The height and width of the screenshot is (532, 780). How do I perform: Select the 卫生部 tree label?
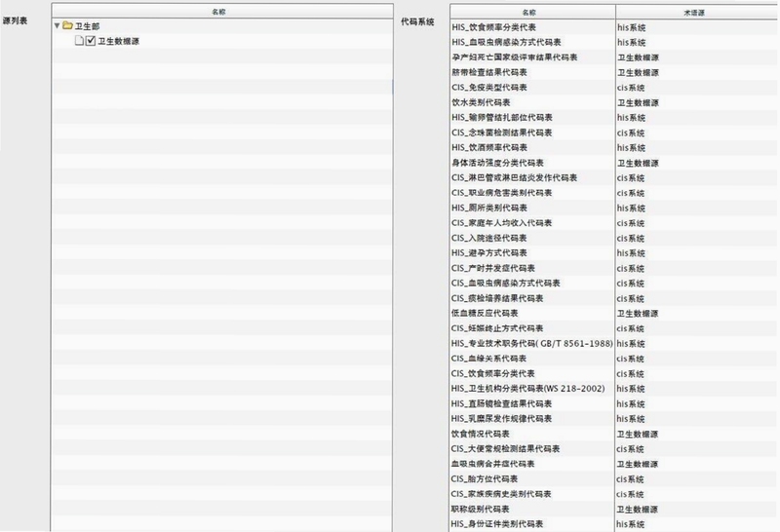(x=87, y=26)
